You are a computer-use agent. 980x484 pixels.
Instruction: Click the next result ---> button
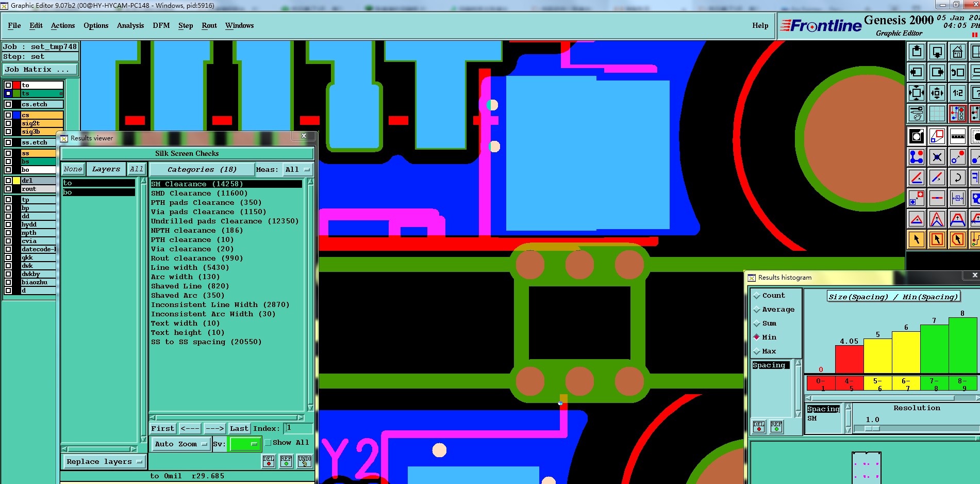tap(214, 428)
